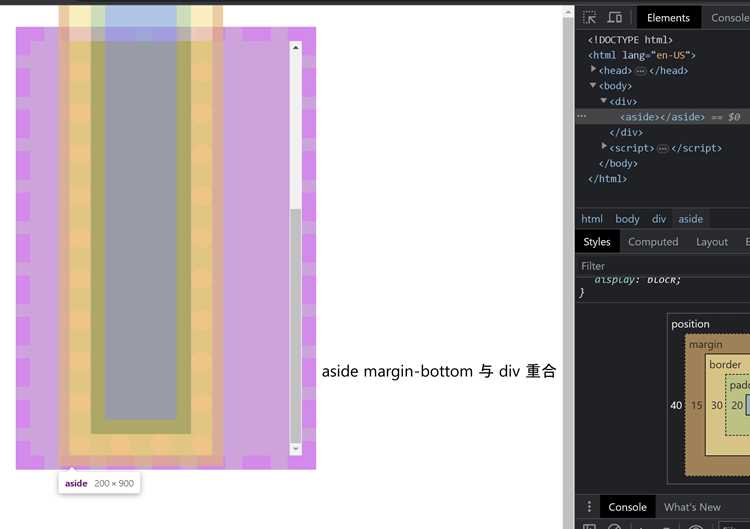Click the div's inner vertical scrollbar thumb
The width and height of the screenshot is (750, 529).
(296, 325)
